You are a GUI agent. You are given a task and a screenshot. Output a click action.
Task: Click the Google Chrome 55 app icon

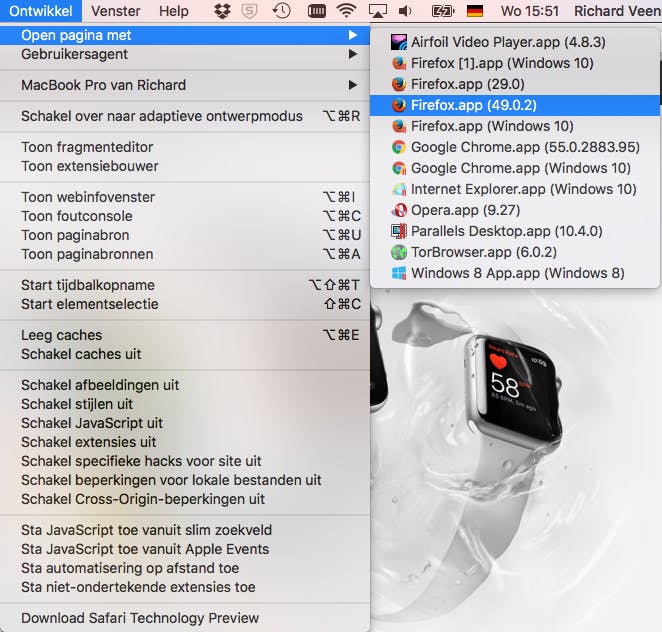pos(399,147)
